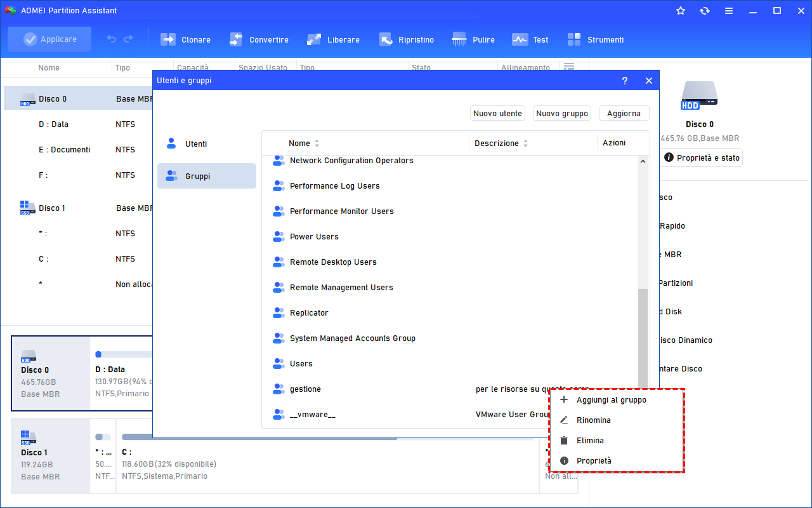Click the Network Configuration Operators group icon

coord(278,161)
